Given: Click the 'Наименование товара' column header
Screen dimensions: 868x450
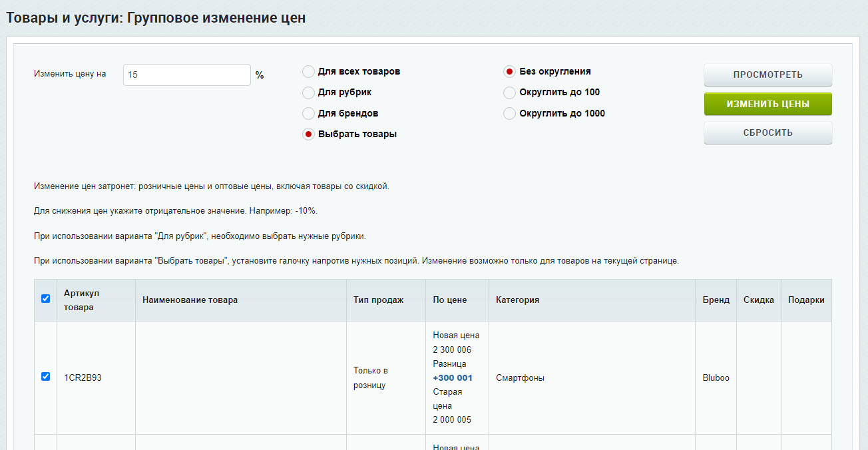Looking at the screenshot, I should [x=190, y=300].
